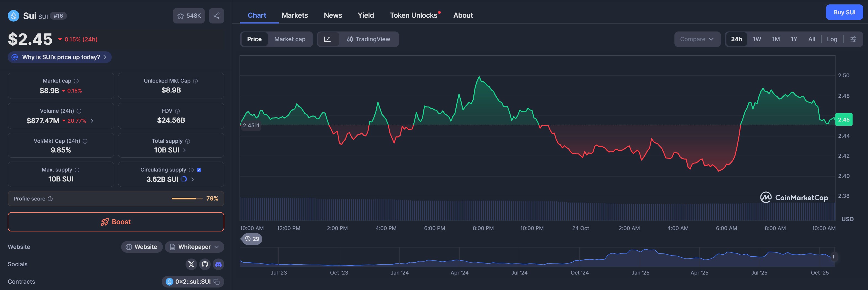
Task: Click the Buy SUI button
Action: tap(844, 12)
